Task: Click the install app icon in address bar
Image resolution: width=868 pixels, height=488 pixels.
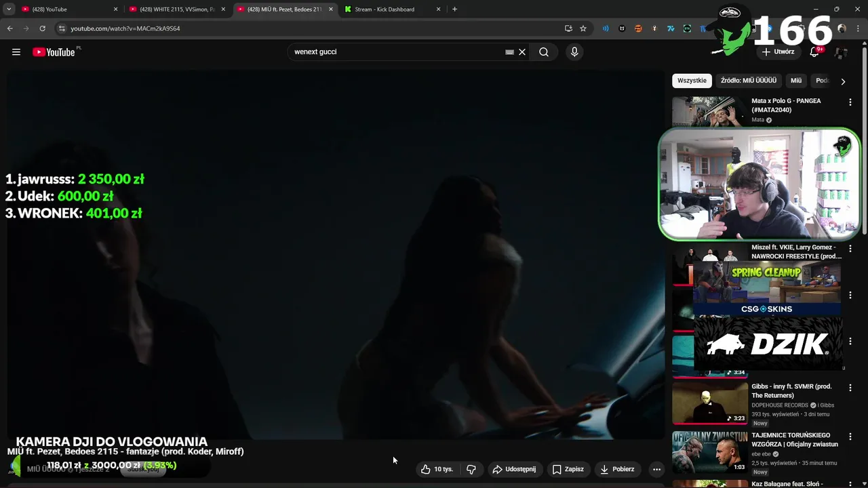Action: coord(568,28)
